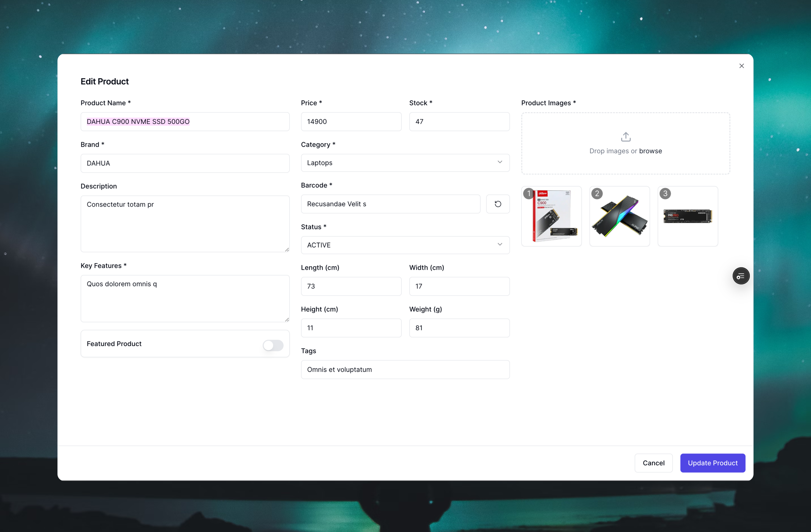Click the Edit Product heading
The width and height of the screenshot is (811, 532).
click(x=105, y=81)
